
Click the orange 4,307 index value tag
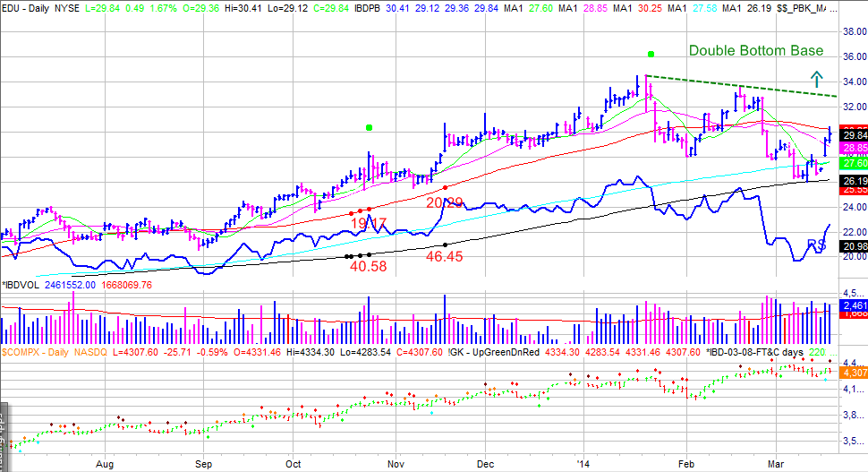pos(855,373)
